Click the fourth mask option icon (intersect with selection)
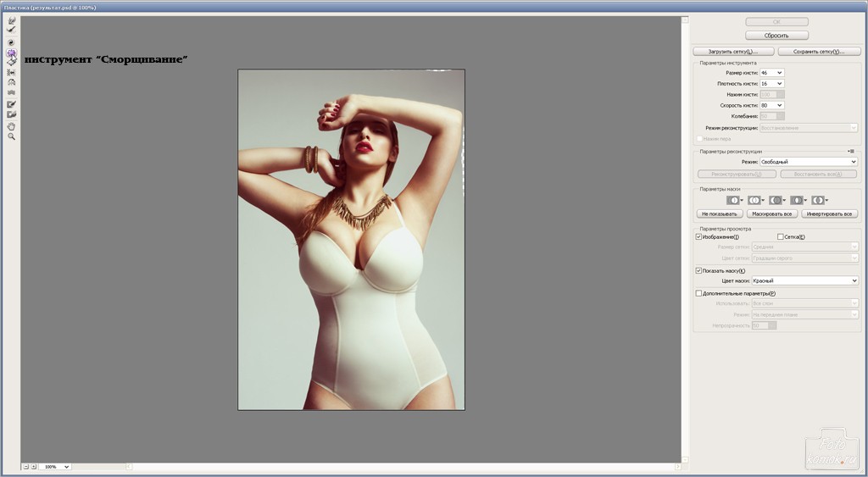868x477 pixels. coord(798,200)
